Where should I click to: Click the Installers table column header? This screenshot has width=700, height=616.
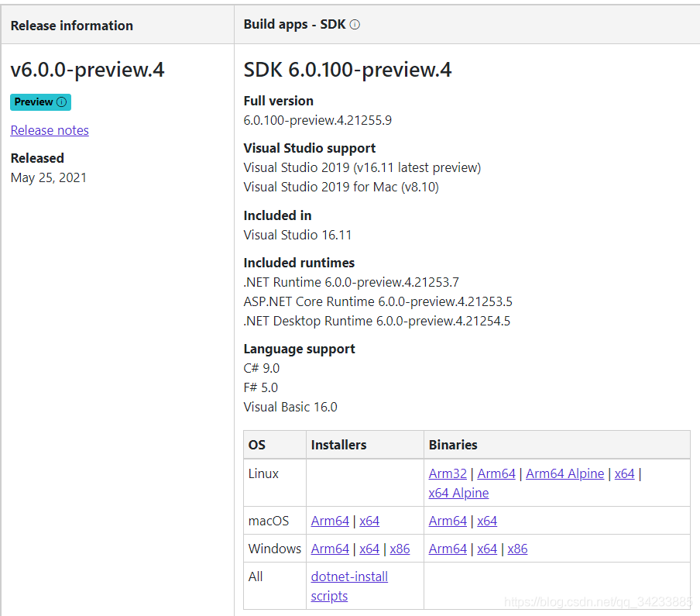pos(339,445)
